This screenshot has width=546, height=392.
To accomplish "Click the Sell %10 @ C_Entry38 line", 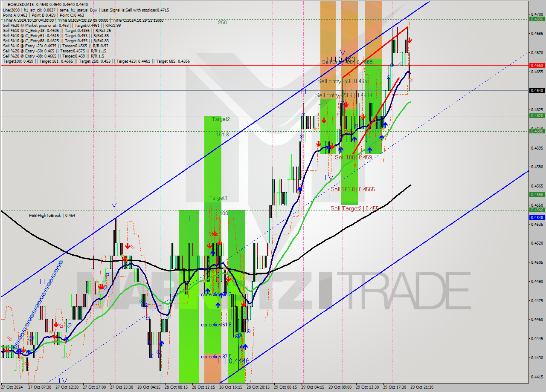I will [x=57, y=30].
